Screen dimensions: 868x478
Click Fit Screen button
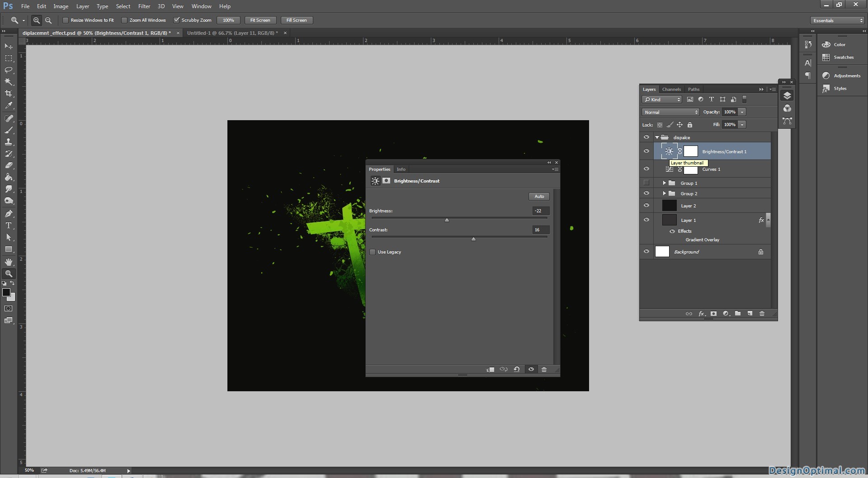(260, 20)
